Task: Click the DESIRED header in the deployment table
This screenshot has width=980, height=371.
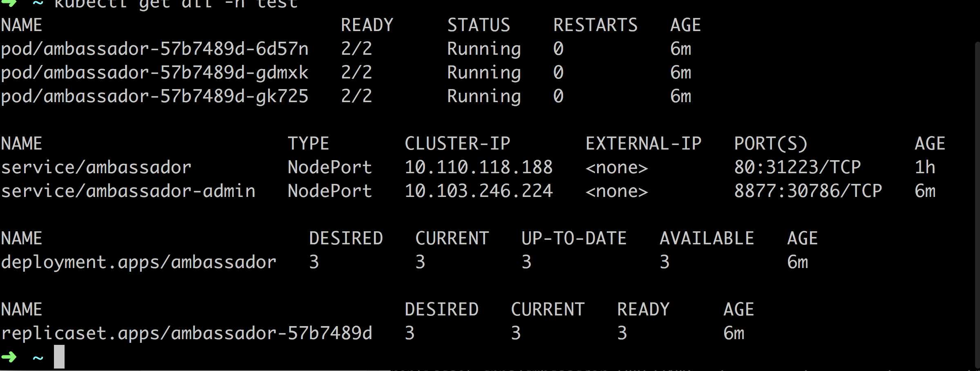Action: 346,239
